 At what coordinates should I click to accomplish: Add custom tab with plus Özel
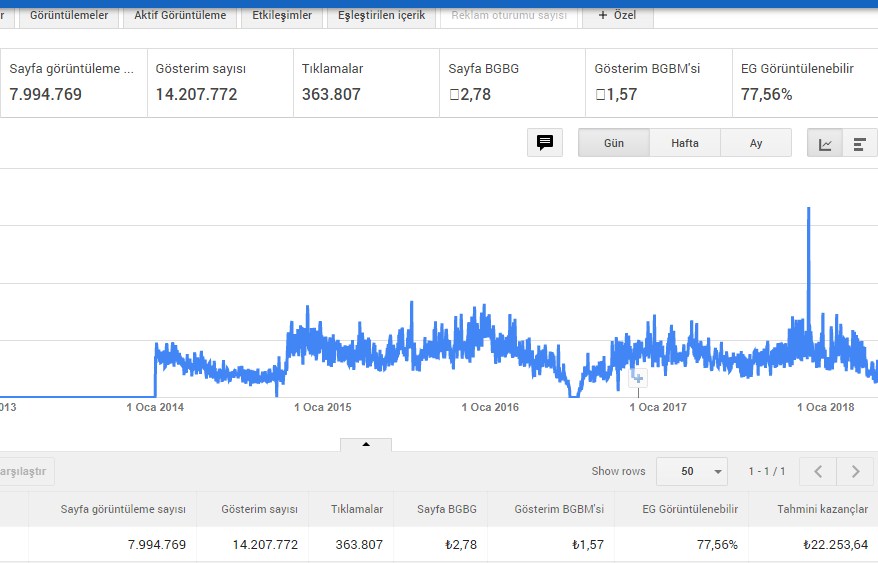[618, 15]
